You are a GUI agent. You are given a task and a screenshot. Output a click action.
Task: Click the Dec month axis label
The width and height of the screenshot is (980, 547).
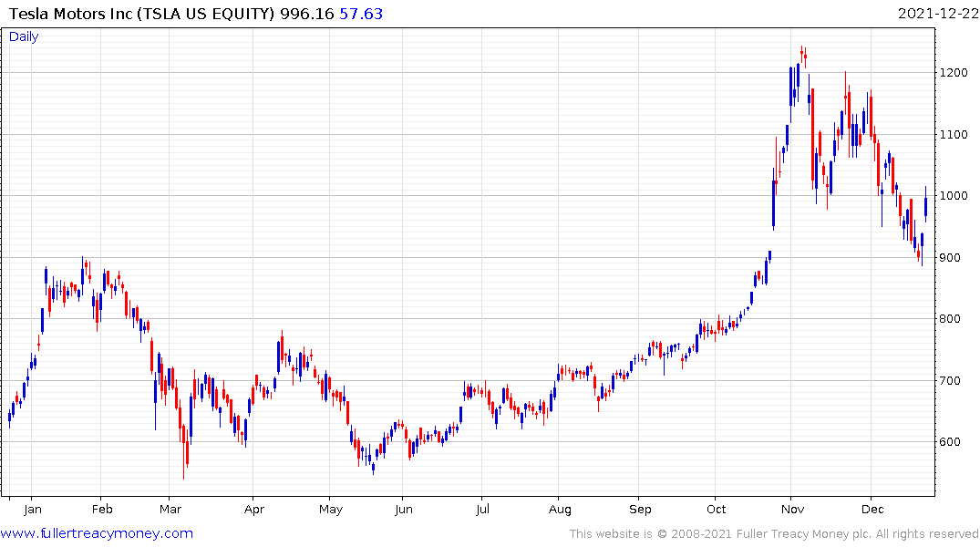[872, 509]
